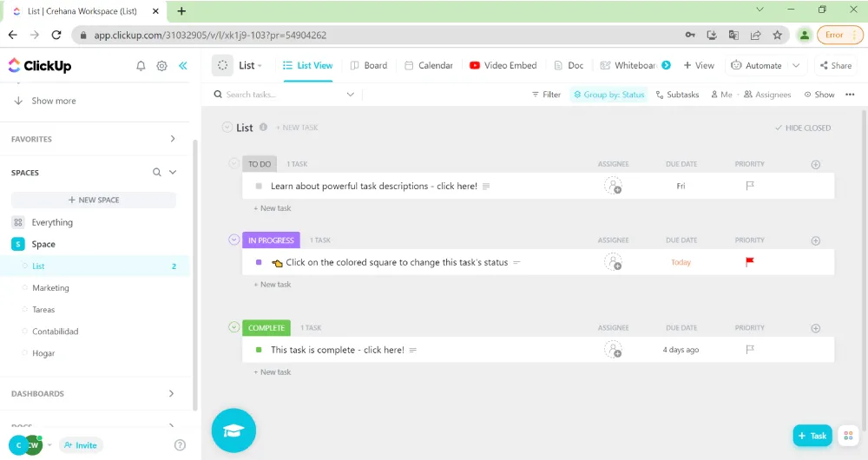The image size is (868, 460).
Task: Collapse the TO DO group
Action: (x=233, y=163)
